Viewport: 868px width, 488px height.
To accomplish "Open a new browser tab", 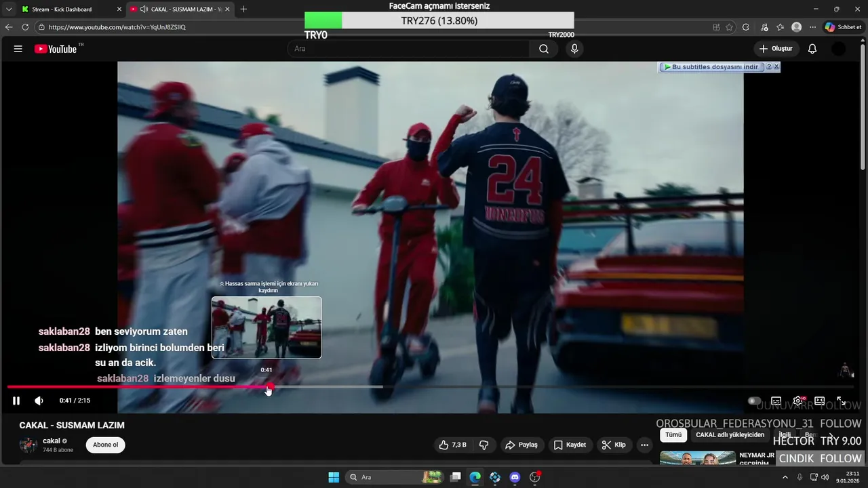I will [x=243, y=9].
